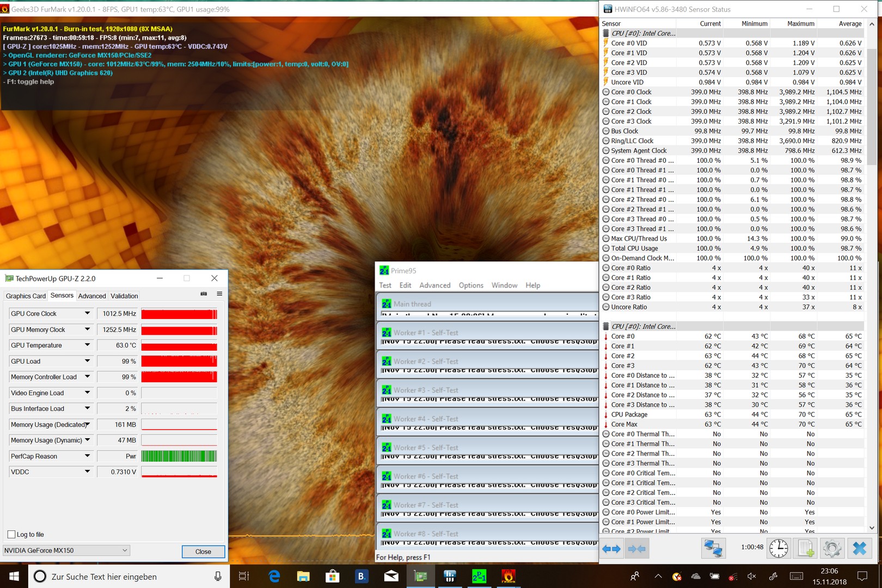Switch to GPU-Z via its taskbar icon

point(421,576)
